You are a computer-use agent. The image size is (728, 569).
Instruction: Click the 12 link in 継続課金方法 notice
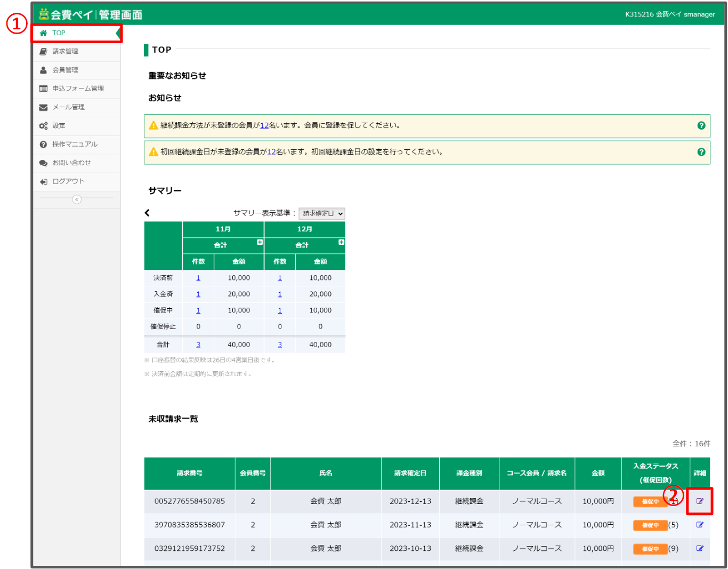pos(264,126)
